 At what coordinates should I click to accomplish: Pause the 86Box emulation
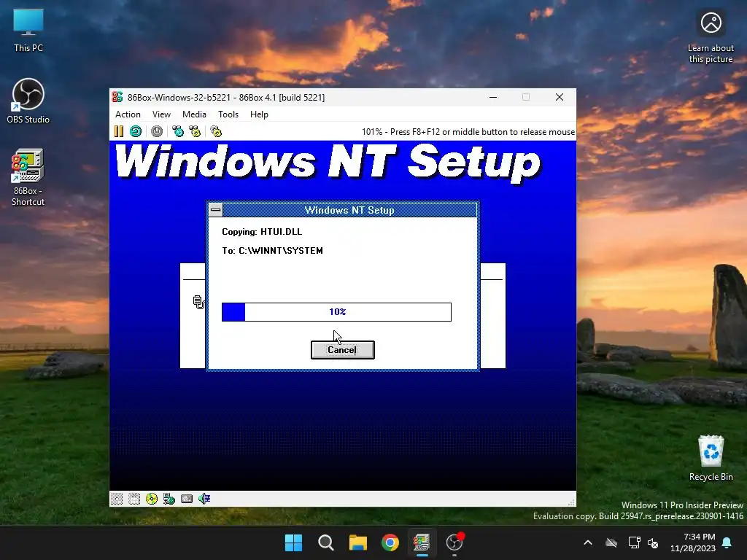pyautogui.click(x=119, y=131)
